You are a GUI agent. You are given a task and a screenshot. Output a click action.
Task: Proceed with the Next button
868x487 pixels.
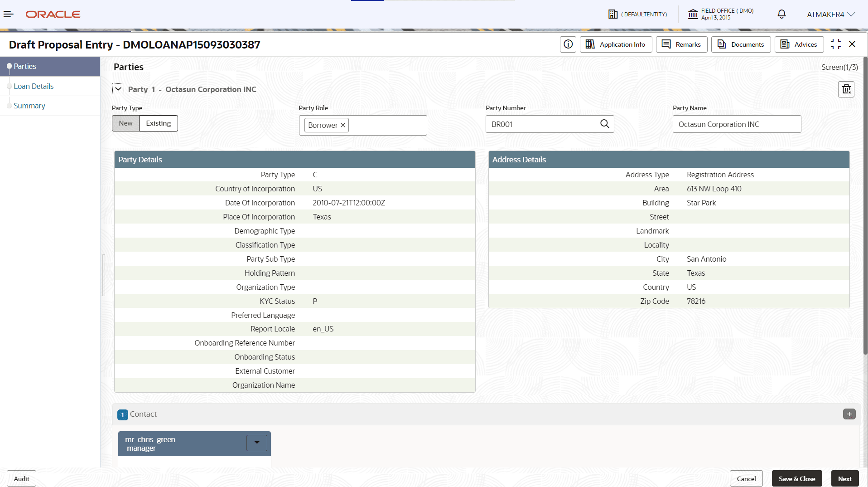[x=845, y=478]
